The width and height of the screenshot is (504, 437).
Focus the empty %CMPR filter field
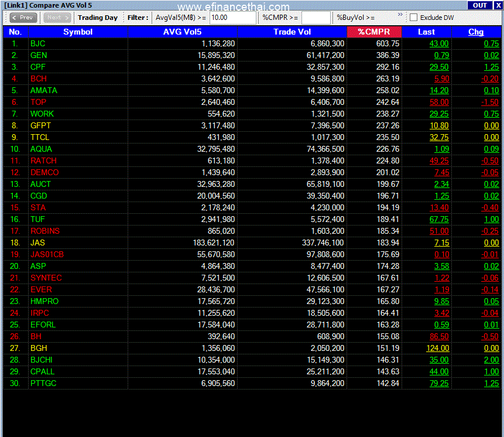316,18
